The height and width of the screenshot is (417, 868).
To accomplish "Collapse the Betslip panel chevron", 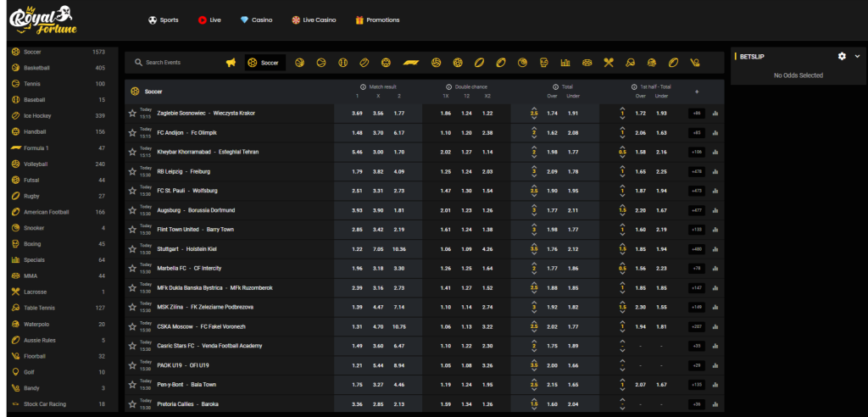I will click(x=857, y=56).
